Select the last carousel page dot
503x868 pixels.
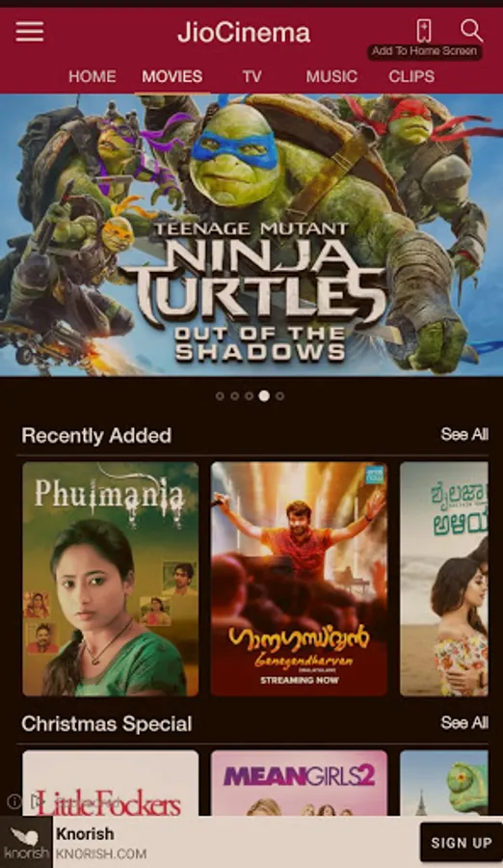[x=280, y=395]
